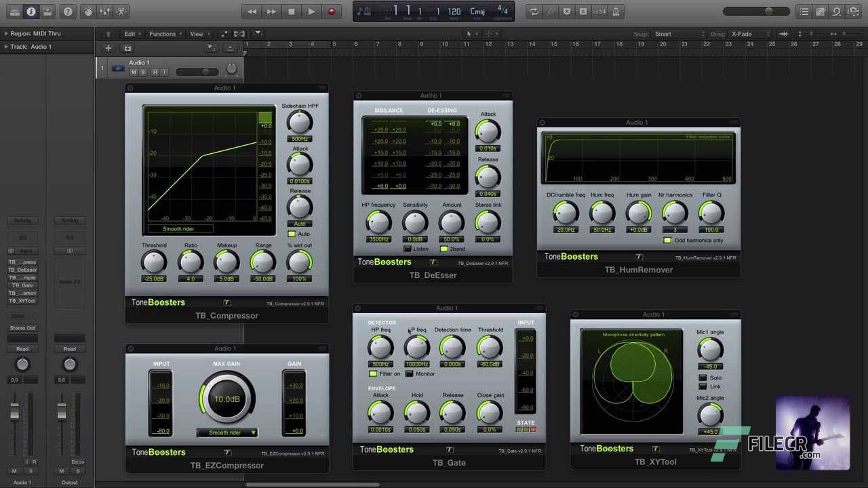Open the Drag mode dropdown
This screenshot has width=868, height=488.
pos(751,34)
